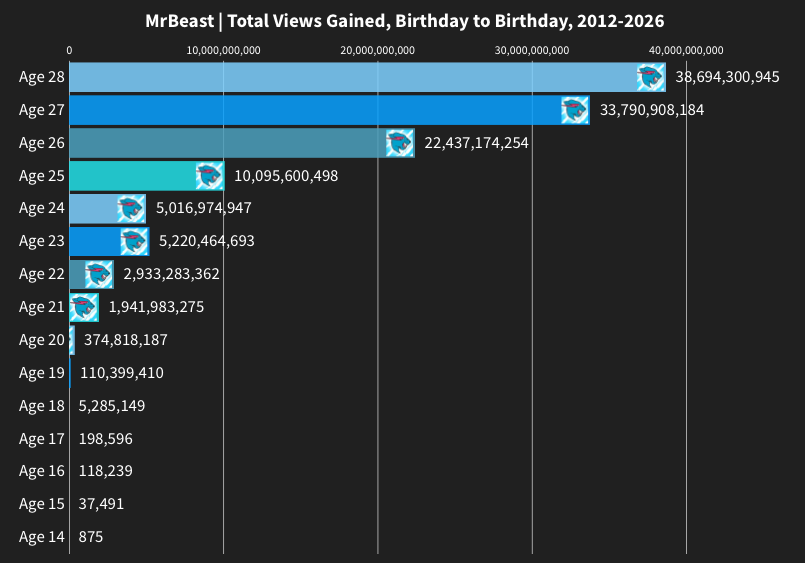The image size is (805, 563).
Task: Click the value 1,941,983,275
Action: click(x=157, y=307)
